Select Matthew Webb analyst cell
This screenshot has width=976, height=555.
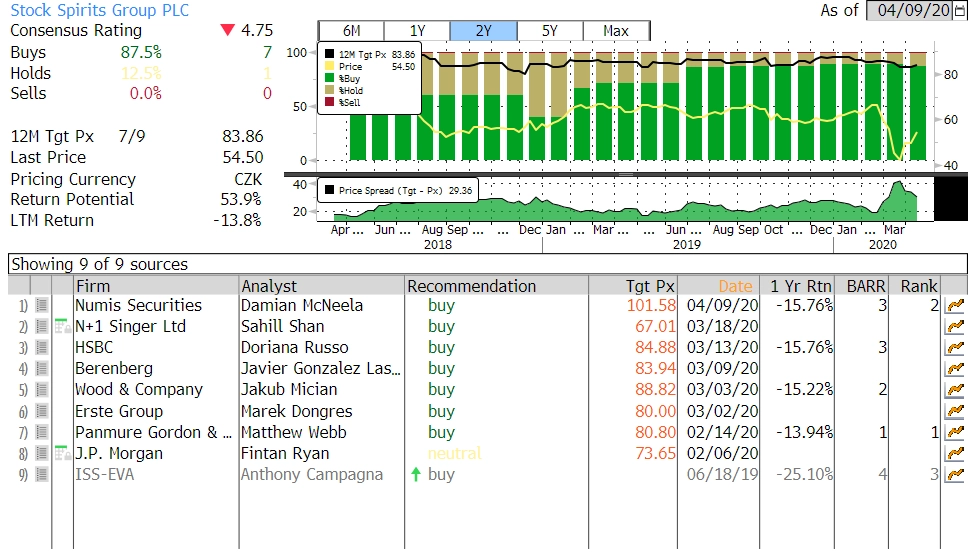[x=321, y=432]
